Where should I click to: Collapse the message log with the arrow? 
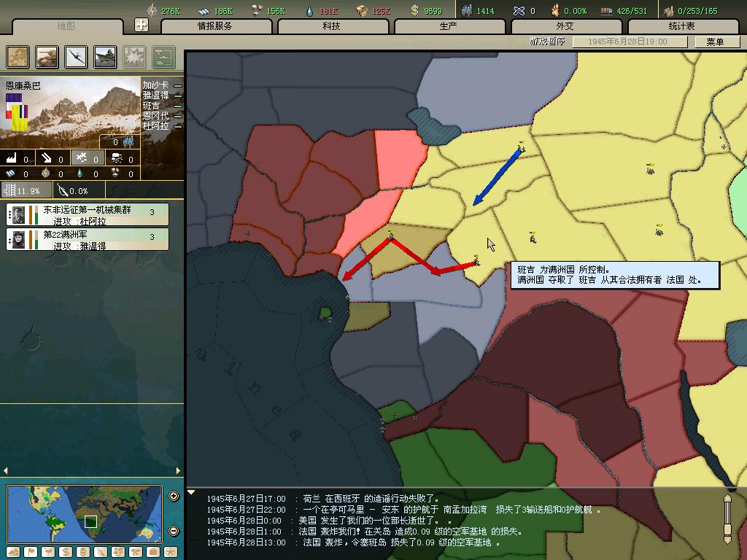click(192, 493)
